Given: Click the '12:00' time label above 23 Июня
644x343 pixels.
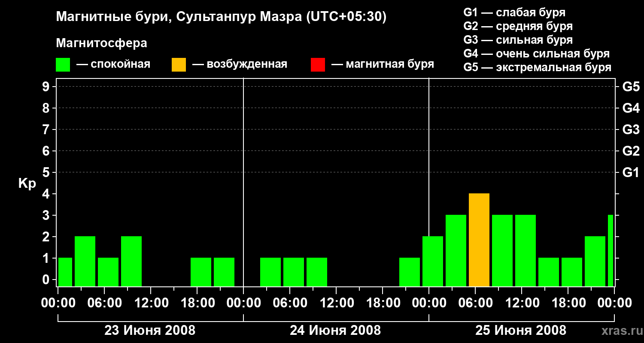Looking at the screenshot, I should coord(151,304).
